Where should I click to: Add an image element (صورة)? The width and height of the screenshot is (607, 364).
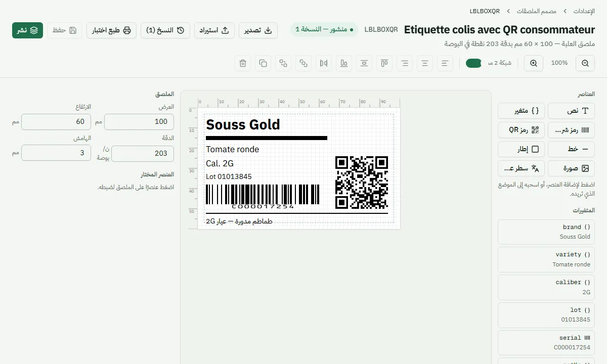572,168
